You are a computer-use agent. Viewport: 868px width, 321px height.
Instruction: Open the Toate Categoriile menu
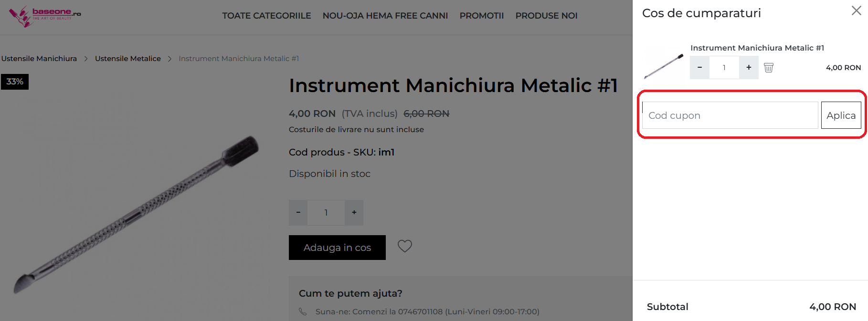tap(266, 16)
